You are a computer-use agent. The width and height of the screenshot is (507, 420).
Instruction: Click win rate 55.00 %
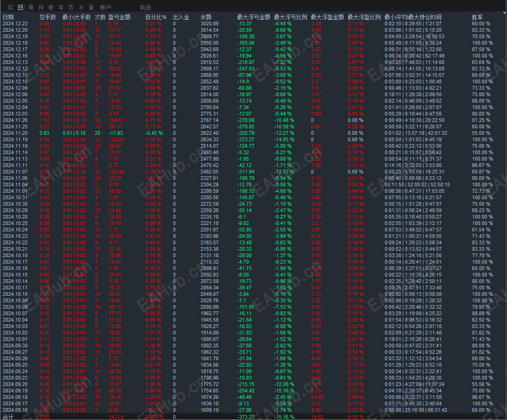[x=481, y=133]
